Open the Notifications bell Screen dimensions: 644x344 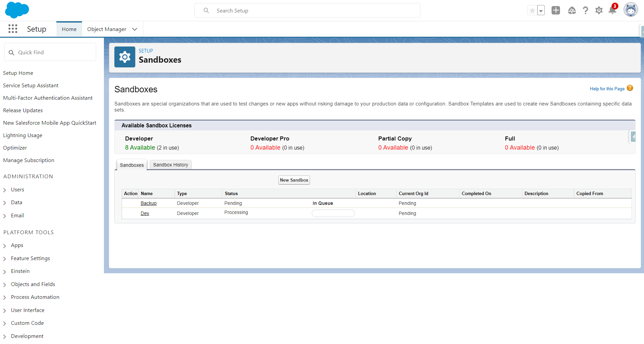click(x=613, y=10)
